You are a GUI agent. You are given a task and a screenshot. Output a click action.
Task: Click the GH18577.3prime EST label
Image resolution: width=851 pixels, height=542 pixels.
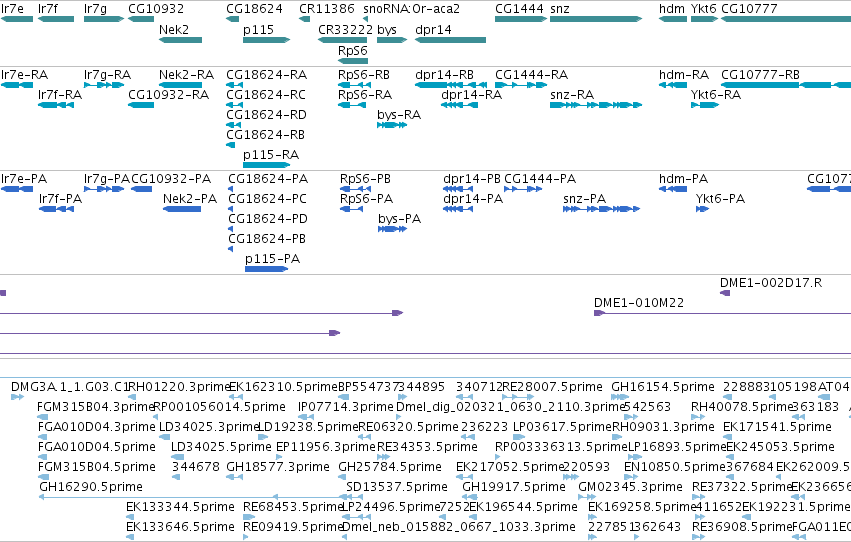pos(278,467)
